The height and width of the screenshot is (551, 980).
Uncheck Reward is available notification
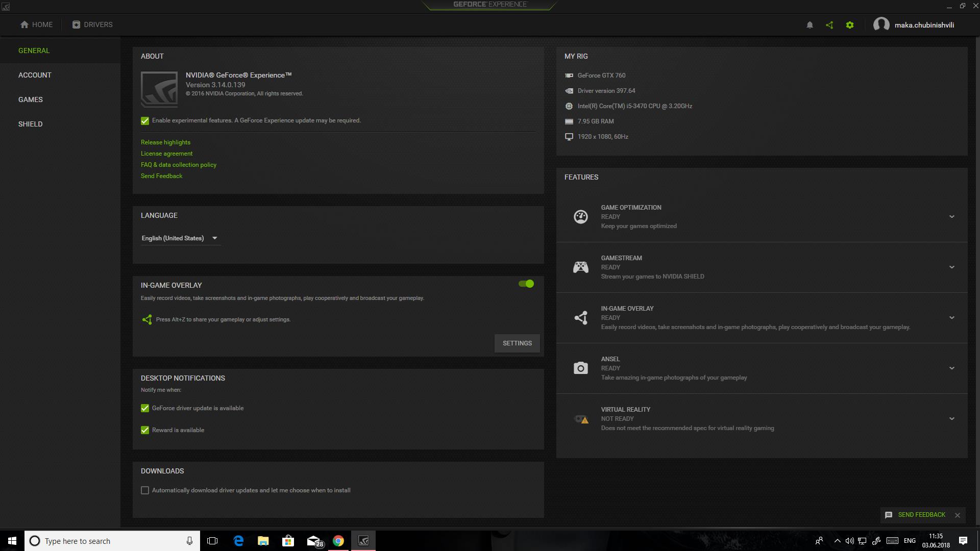pos(145,430)
